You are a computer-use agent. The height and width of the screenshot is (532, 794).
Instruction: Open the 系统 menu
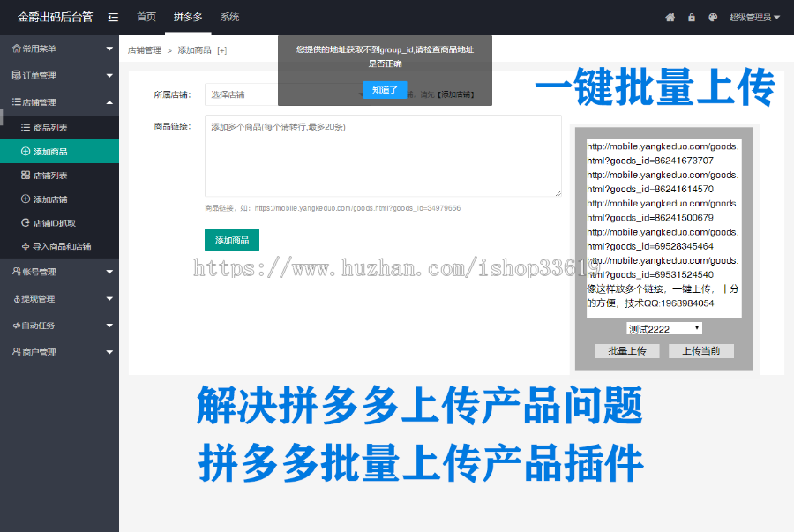point(228,17)
